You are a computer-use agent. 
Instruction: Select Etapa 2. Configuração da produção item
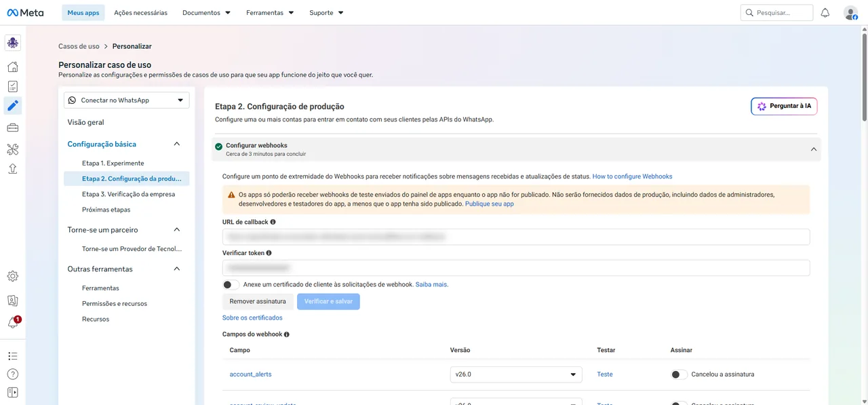click(127, 179)
